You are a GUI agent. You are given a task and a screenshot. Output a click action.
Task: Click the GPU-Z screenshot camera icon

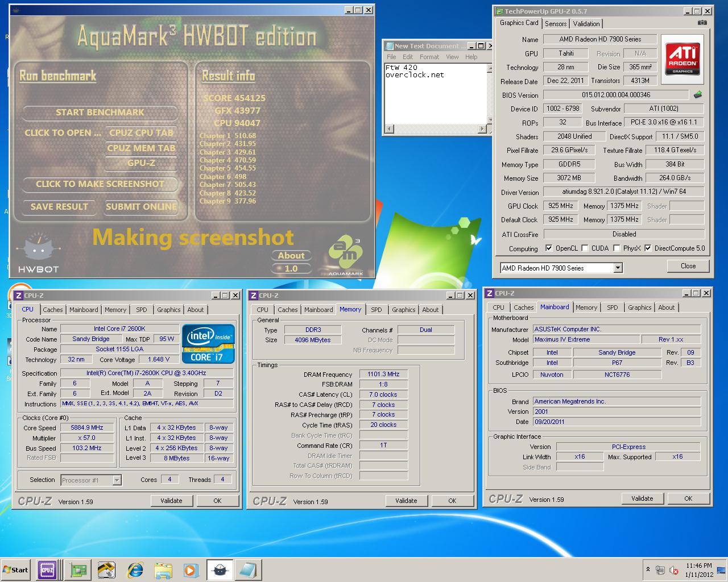702,23
